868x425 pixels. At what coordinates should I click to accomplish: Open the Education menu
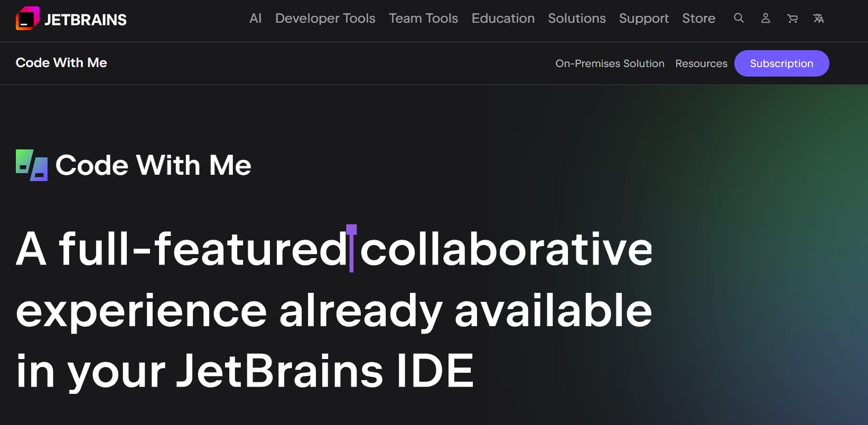503,18
